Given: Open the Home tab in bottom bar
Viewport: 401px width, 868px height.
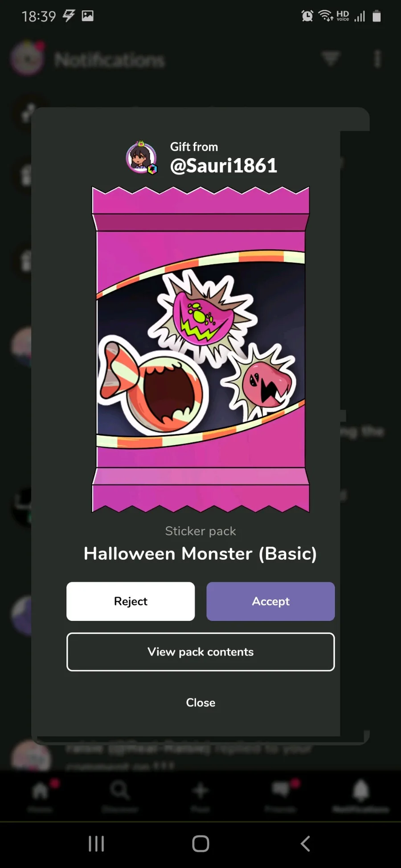Looking at the screenshot, I should point(40,796).
